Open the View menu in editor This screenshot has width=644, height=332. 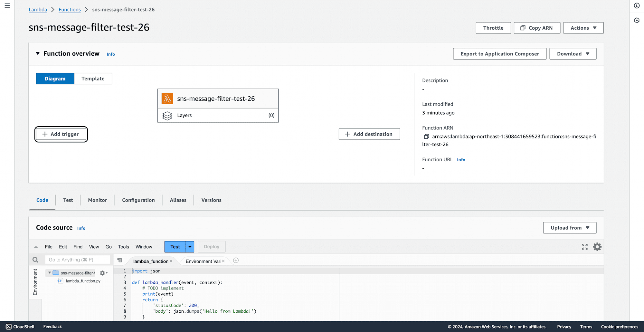click(x=94, y=247)
